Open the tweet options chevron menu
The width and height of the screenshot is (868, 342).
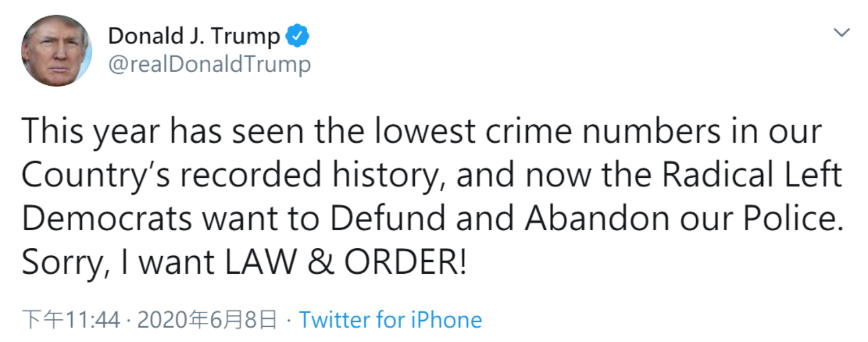pyautogui.click(x=842, y=33)
